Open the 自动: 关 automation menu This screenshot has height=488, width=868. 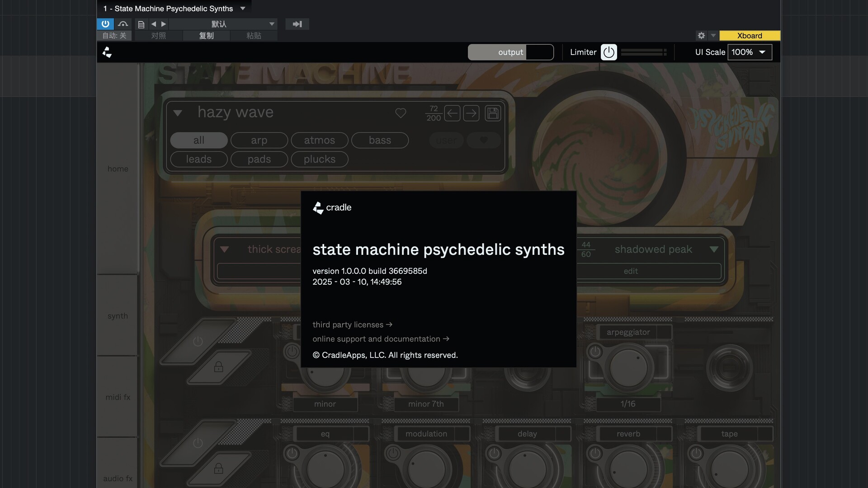(114, 36)
